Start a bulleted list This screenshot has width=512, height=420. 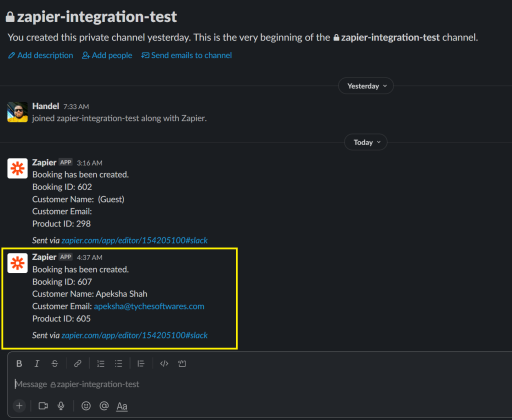118,363
